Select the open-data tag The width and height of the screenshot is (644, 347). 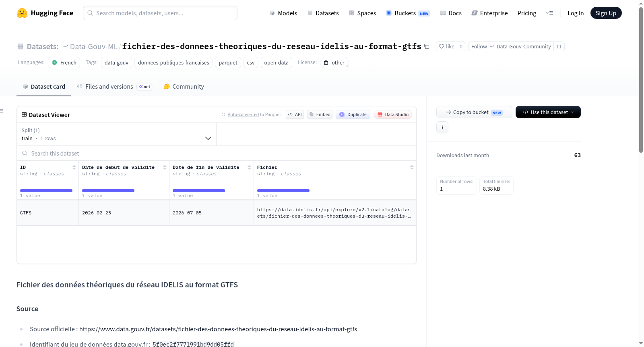coord(276,62)
